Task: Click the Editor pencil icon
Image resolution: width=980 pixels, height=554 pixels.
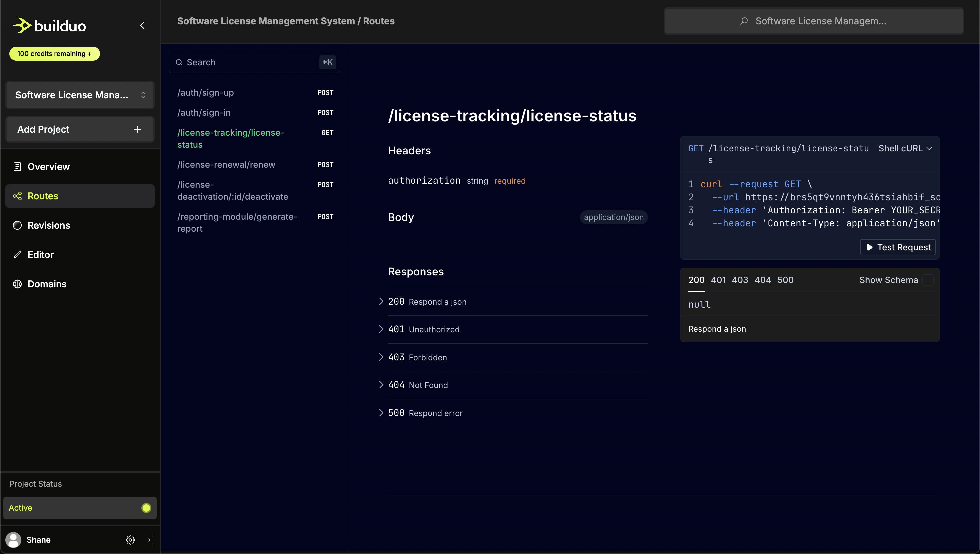Action: 17,255
